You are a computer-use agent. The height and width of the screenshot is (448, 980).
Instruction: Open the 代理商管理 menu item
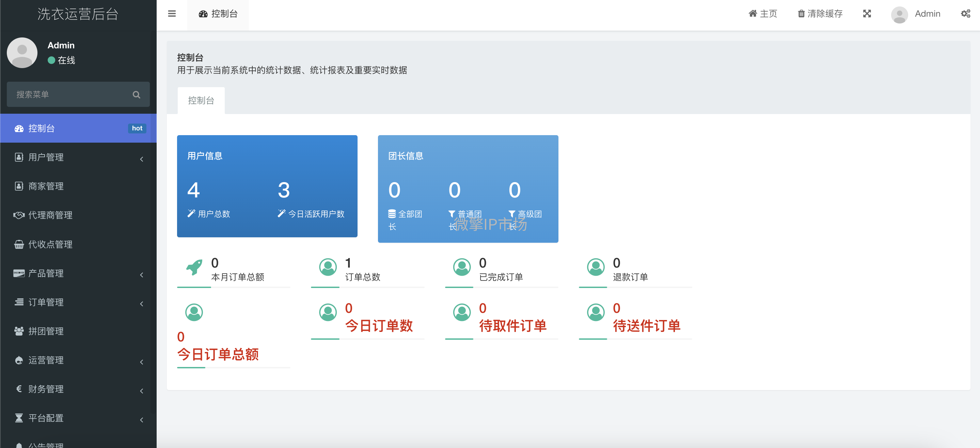[x=78, y=215]
